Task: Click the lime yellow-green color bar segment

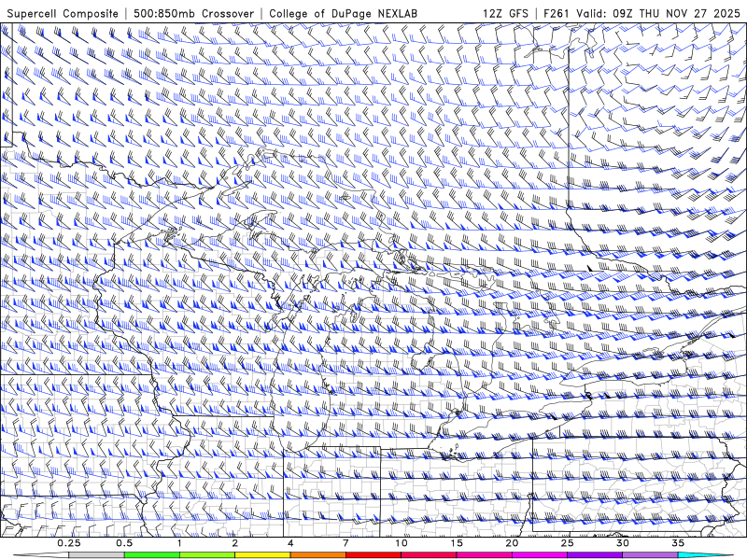Action: pyautogui.click(x=207, y=555)
